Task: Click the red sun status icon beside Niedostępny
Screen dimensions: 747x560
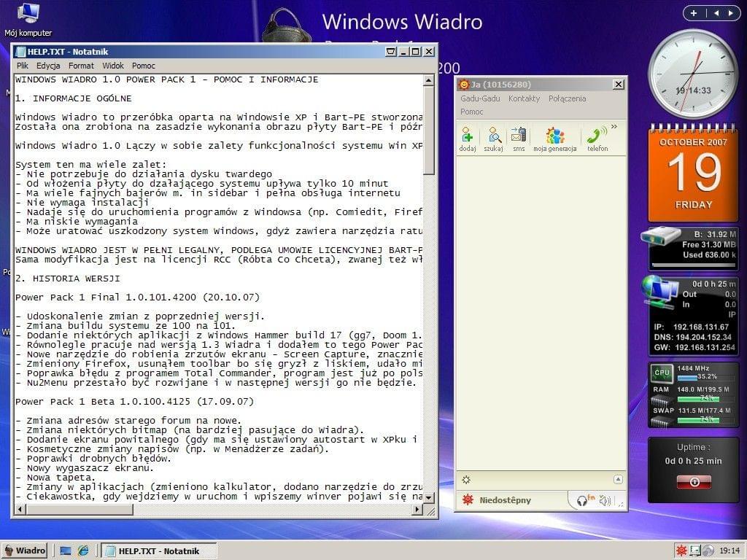Action: (x=468, y=499)
